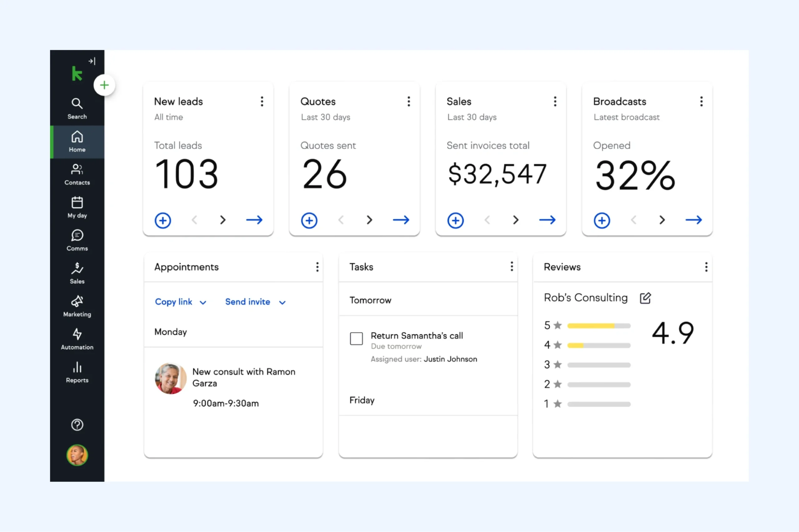Add a new quote with plus button
The width and height of the screenshot is (799, 532).
coord(309,220)
